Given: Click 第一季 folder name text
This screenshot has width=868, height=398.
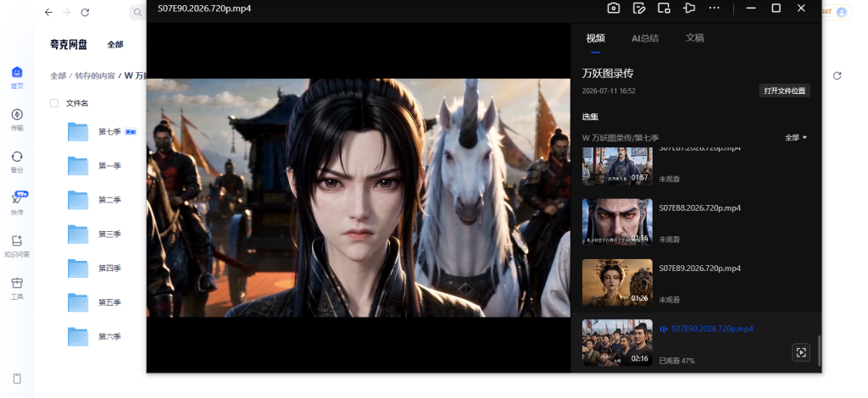Looking at the screenshot, I should pos(109,166).
